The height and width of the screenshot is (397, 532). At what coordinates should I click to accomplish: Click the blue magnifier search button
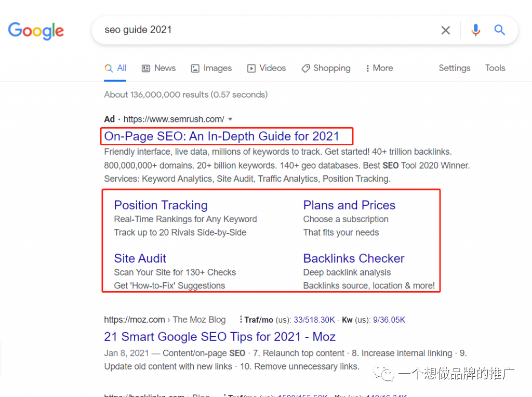click(499, 30)
